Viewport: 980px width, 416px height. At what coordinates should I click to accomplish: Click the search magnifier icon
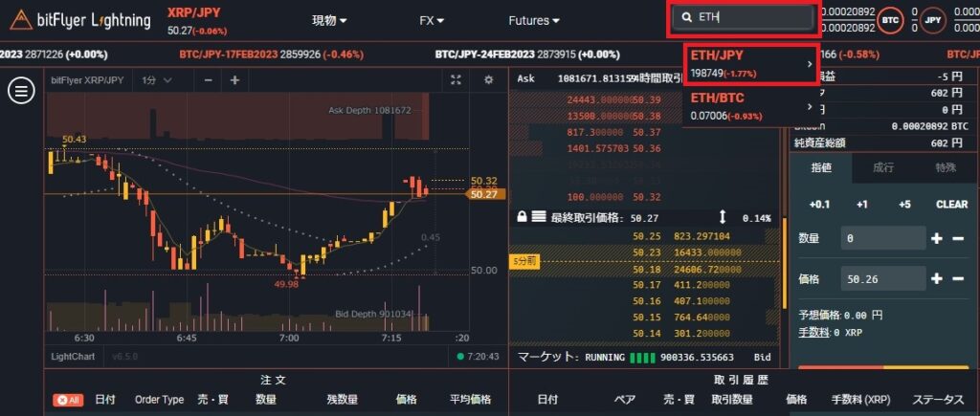[x=687, y=17]
